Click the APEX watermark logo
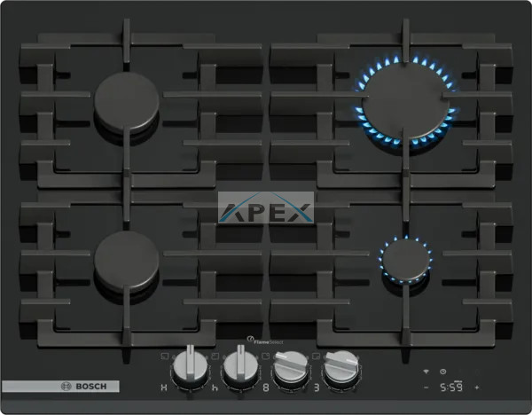 tap(266, 211)
